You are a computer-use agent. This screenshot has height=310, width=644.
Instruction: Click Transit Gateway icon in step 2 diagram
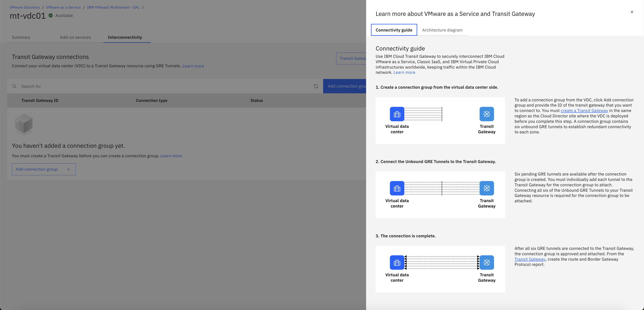pos(487,188)
